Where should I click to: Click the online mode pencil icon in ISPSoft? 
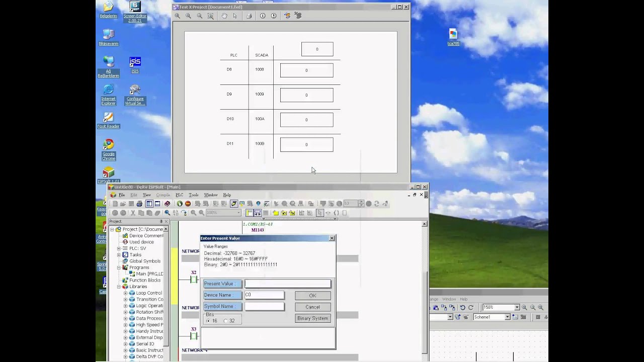click(x=234, y=204)
